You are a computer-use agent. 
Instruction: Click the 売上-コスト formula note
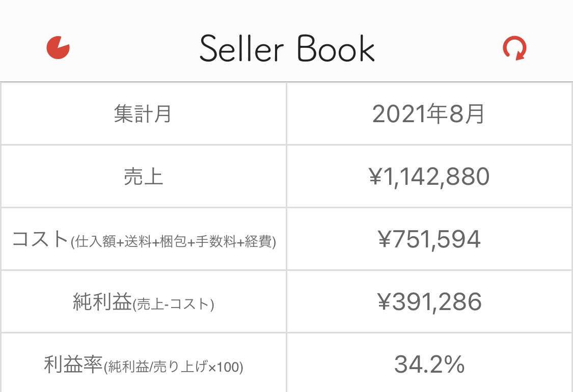pyautogui.click(x=173, y=304)
